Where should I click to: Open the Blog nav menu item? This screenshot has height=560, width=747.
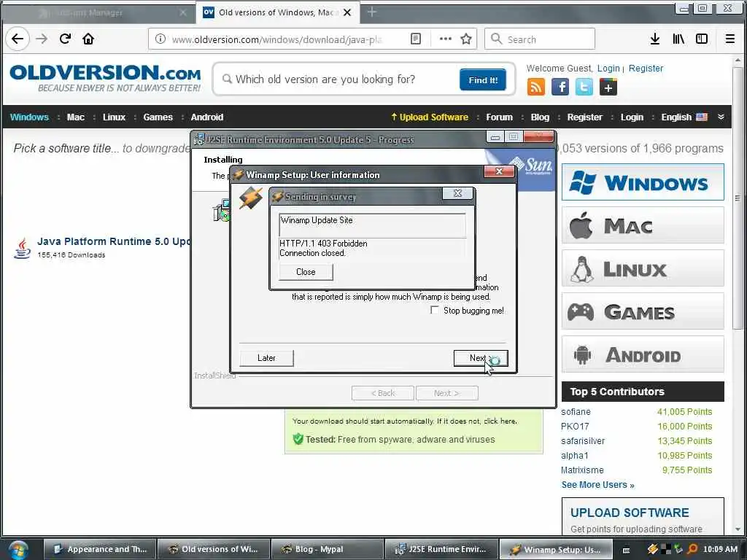540,117
